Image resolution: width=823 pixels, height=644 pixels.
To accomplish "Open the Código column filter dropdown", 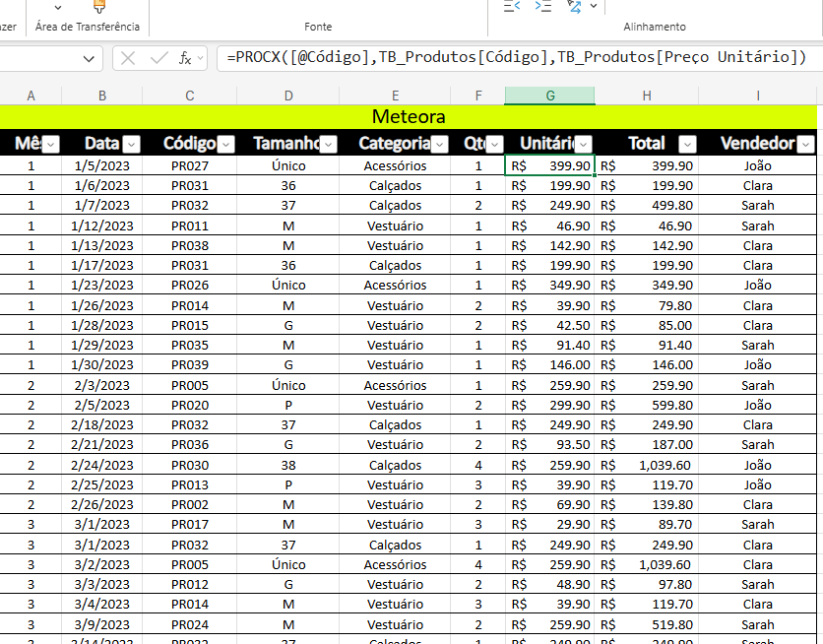I will coord(225,144).
